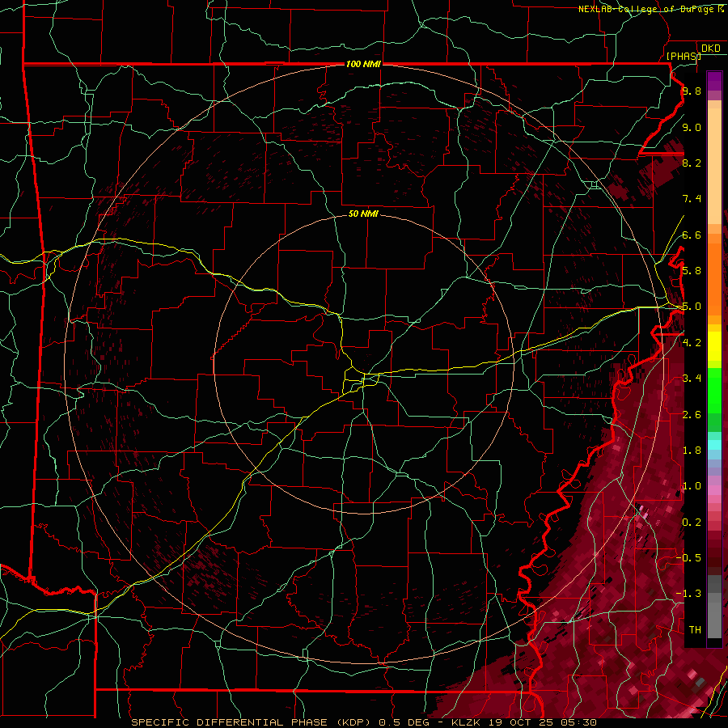Viewport: 728px width, 728px height.
Task: Click the 5.8 scale label
Action: point(692,271)
